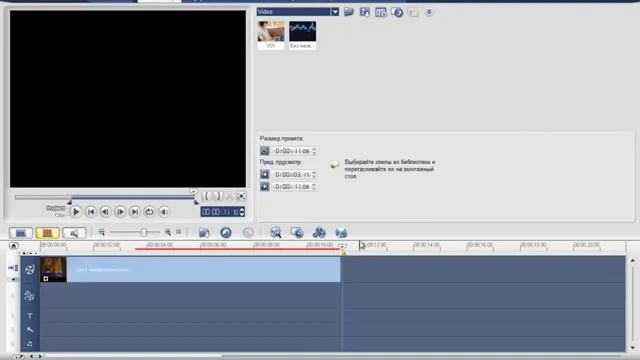Click the greyed Redo button
The image size is (640, 360).
coord(248,233)
